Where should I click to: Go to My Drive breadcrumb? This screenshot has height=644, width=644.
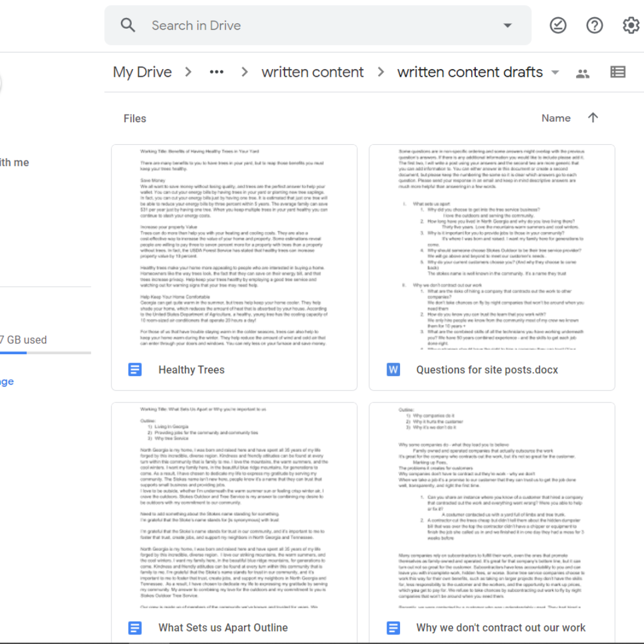[x=143, y=72]
